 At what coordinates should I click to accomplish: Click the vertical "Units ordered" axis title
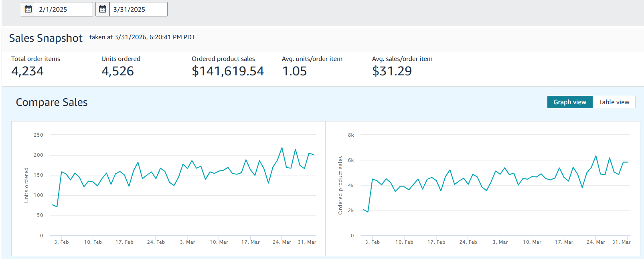tap(26, 185)
